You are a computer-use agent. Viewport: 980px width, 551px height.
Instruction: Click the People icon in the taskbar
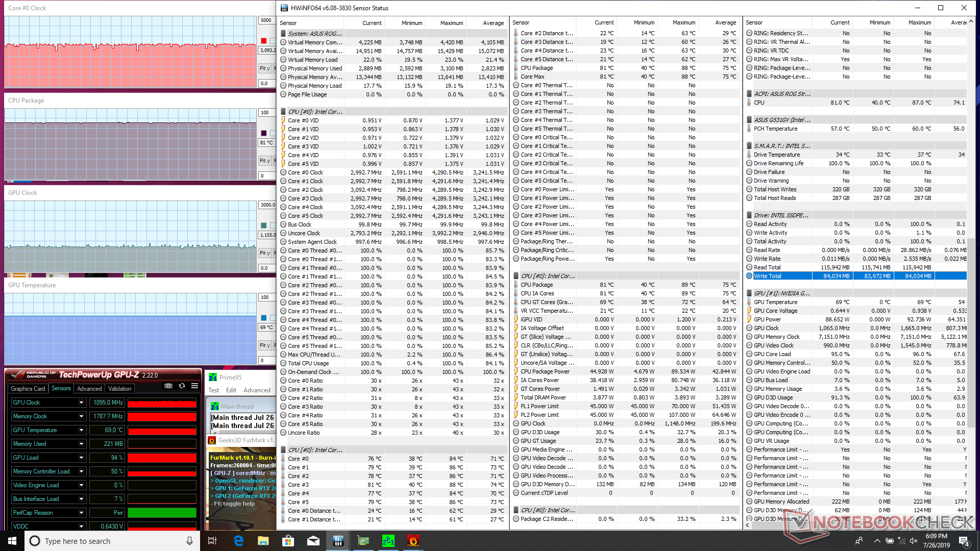point(859,541)
